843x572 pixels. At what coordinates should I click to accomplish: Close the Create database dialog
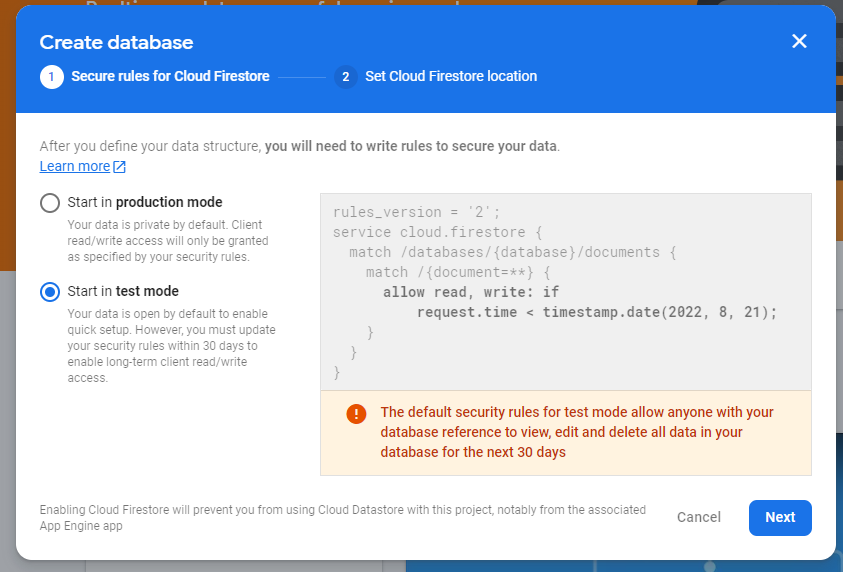coord(799,41)
